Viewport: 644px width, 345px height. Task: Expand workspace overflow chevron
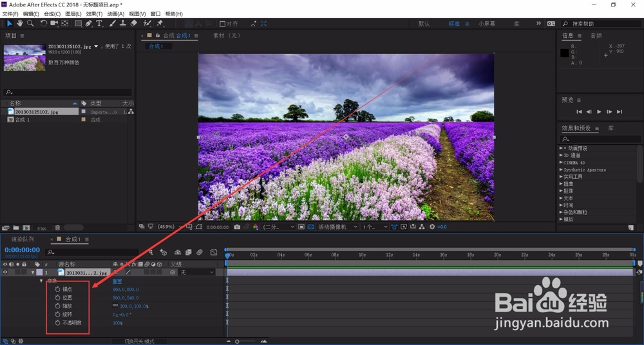538,23
